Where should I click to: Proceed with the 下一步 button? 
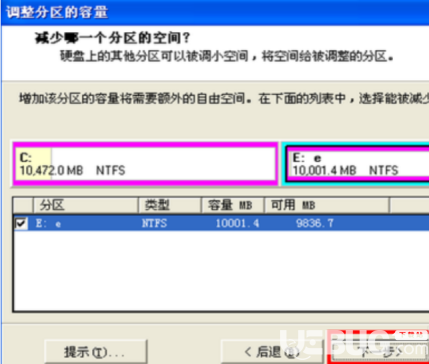(380, 352)
